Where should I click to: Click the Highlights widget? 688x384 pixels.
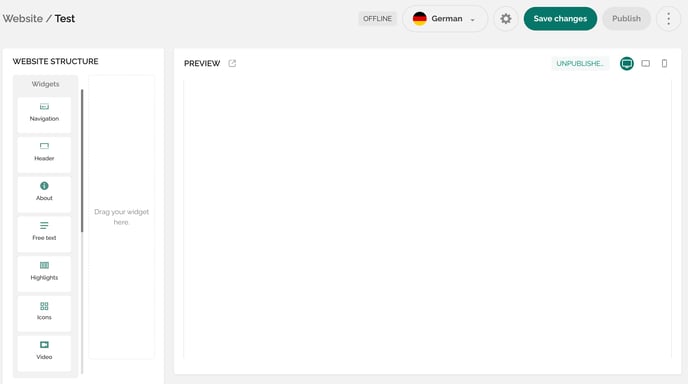[x=44, y=274]
